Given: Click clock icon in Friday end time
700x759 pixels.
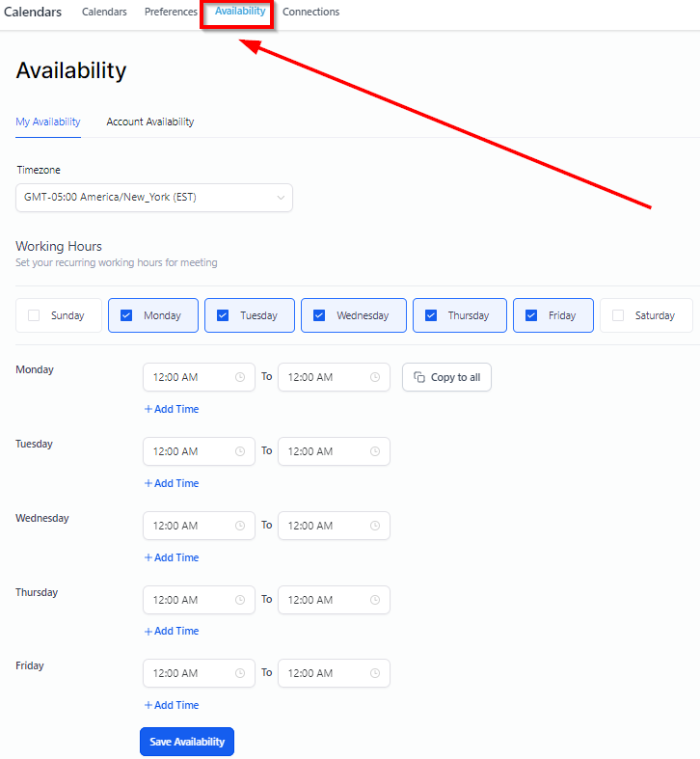Looking at the screenshot, I should pyautogui.click(x=375, y=673).
